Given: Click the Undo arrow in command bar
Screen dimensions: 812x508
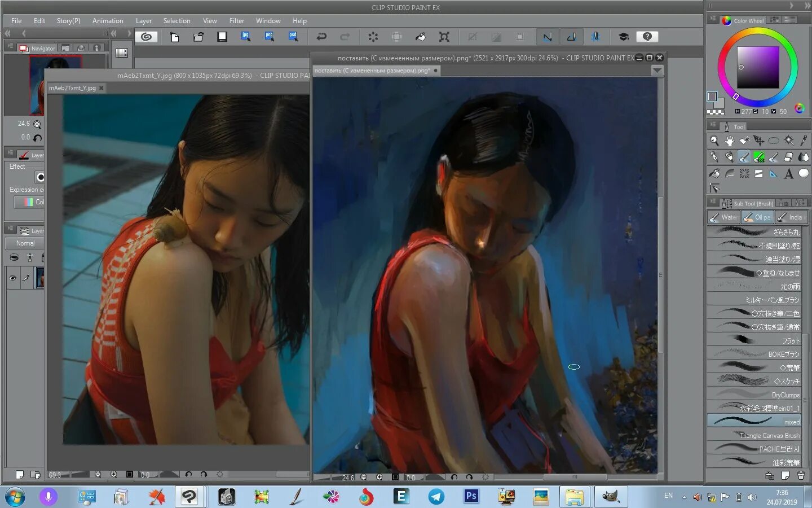Looking at the screenshot, I should point(321,37).
